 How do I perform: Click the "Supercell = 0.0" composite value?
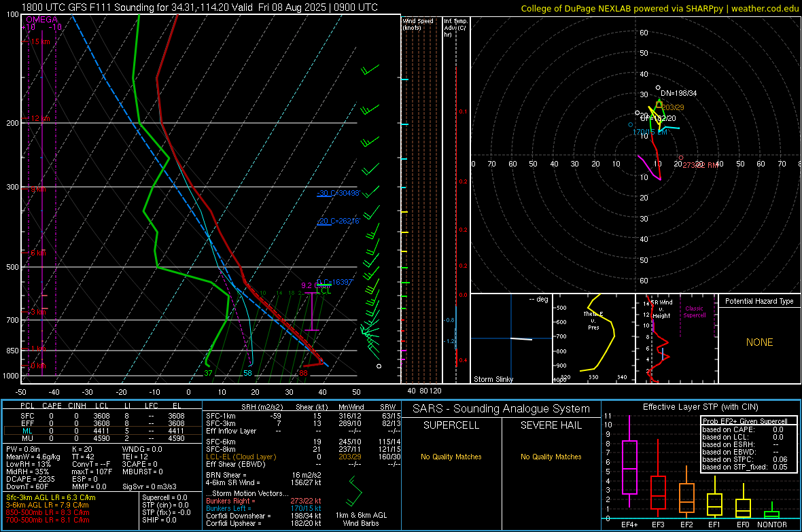[x=164, y=497]
